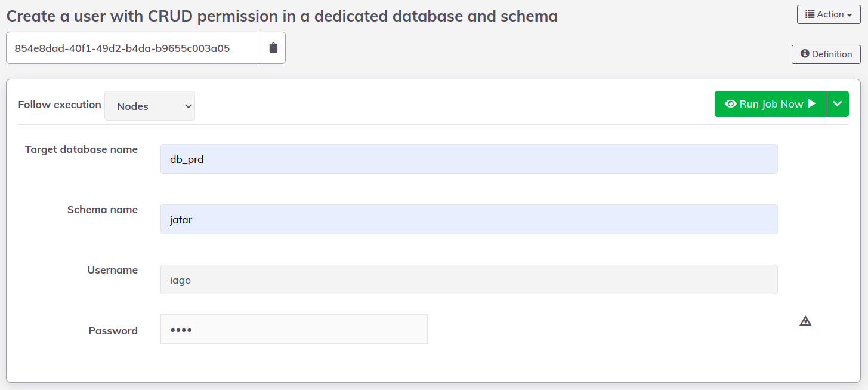The image size is (868, 390).
Task: Click the list icon on the Action button
Action: coord(810,14)
